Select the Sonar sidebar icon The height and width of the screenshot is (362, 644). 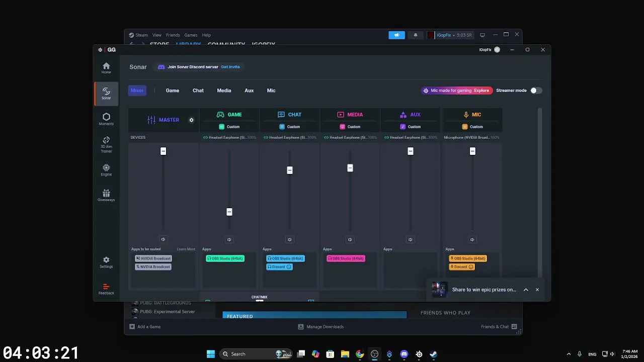pyautogui.click(x=106, y=94)
